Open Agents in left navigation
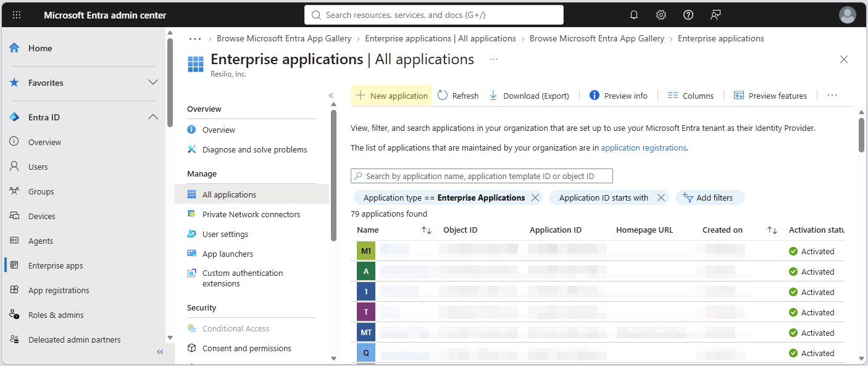Viewport: 868px width, 366px height. [41, 241]
